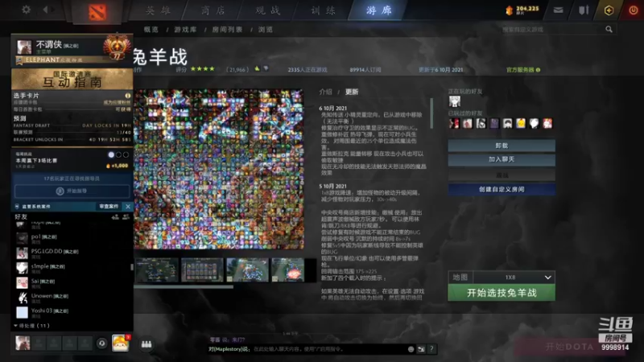Click the add friend icon in 好友 header
Image resolution: width=644 pixels, height=362 pixels.
click(x=115, y=216)
